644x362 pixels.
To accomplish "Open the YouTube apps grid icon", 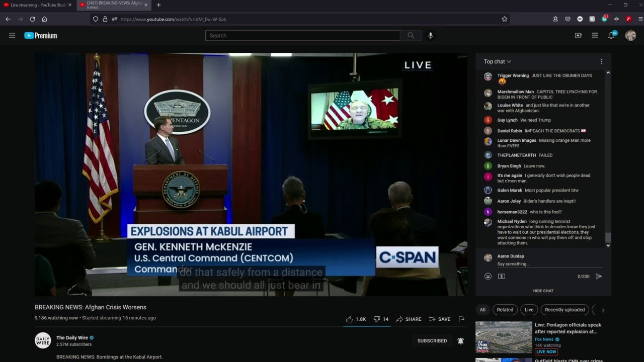I will 595,36.
